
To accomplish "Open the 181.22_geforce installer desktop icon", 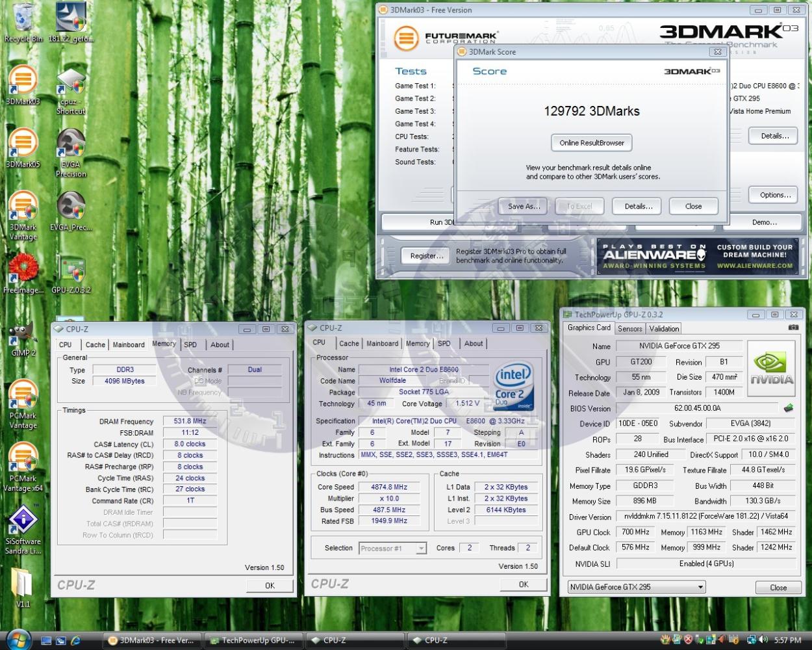I will click(71, 23).
